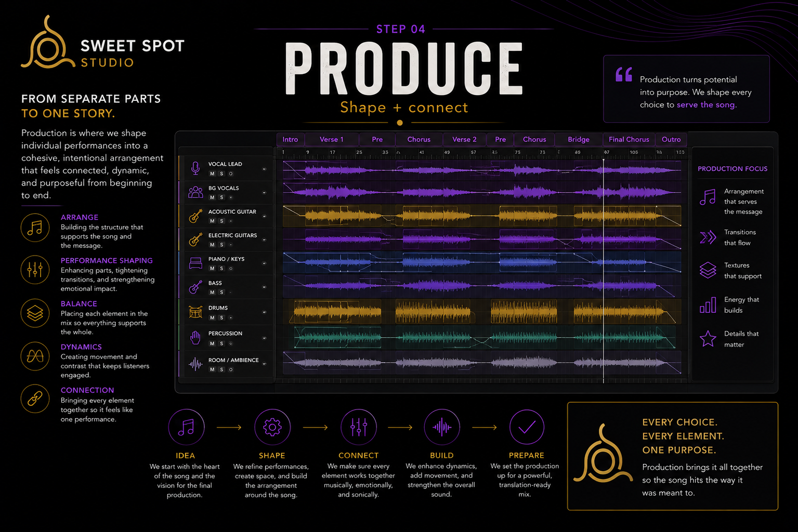Select the BG Vocals group icon

point(195,192)
